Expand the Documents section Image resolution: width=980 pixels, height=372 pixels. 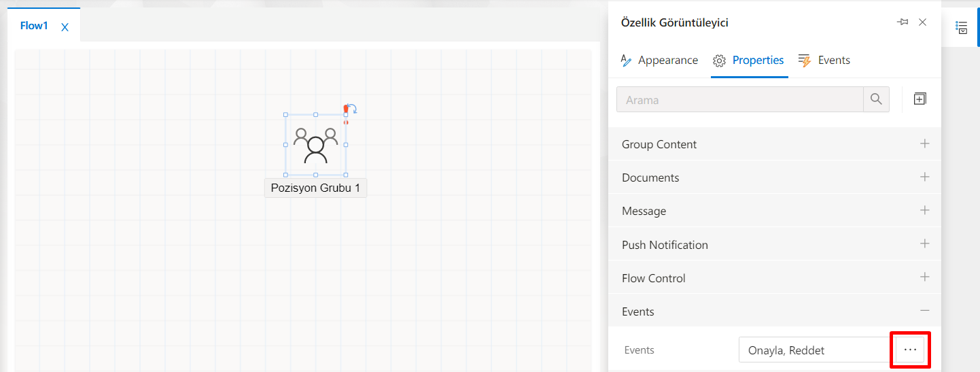[x=924, y=177]
